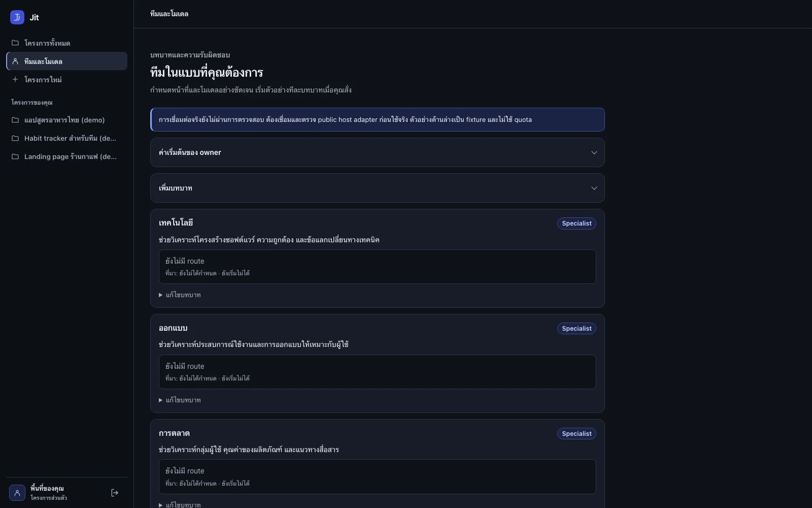The width and height of the screenshot is (812, 508).
Task: Click the โครงการของคุณ section label
Action: click(32, 102)
